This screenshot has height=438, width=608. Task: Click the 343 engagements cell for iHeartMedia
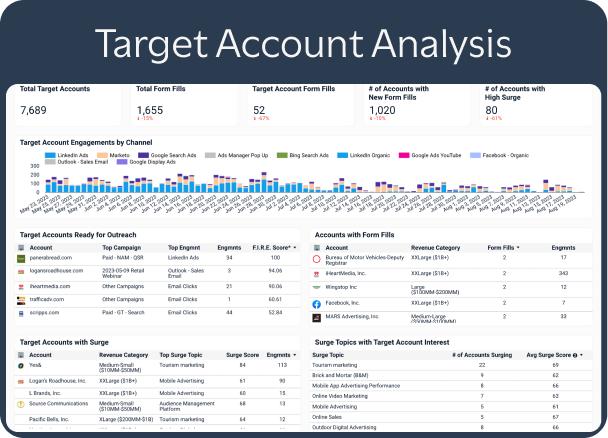pos(563,273)
